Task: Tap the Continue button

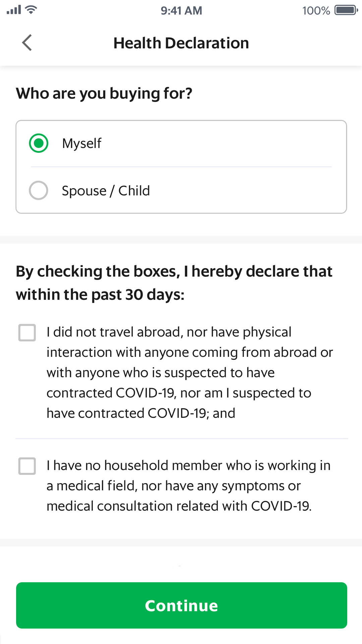Action: (x=181, y=605)
